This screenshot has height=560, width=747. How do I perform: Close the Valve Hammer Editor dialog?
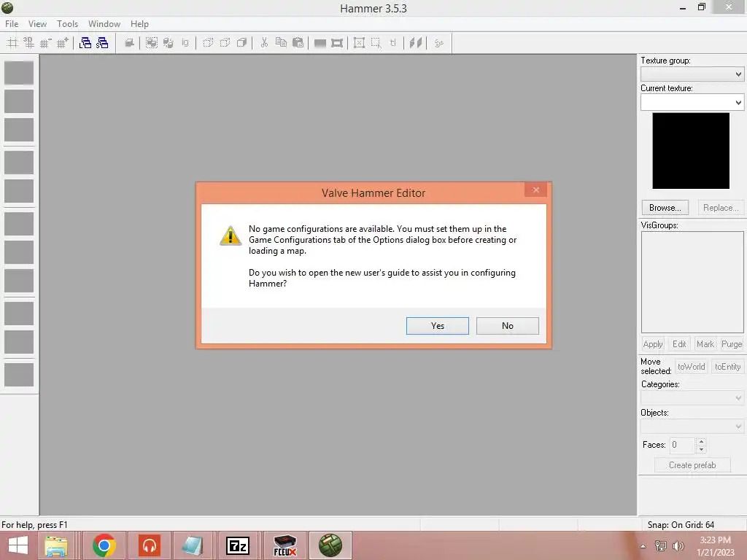[x=536, y=190]
